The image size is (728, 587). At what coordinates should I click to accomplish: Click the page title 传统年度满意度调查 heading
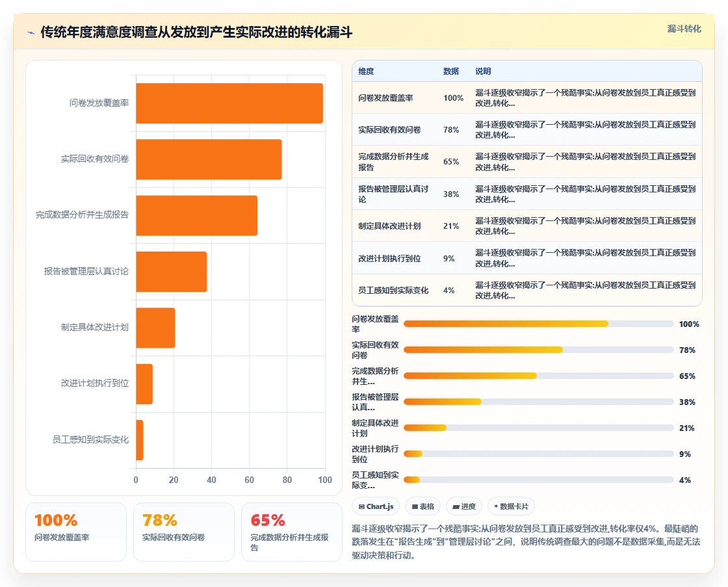196,32
